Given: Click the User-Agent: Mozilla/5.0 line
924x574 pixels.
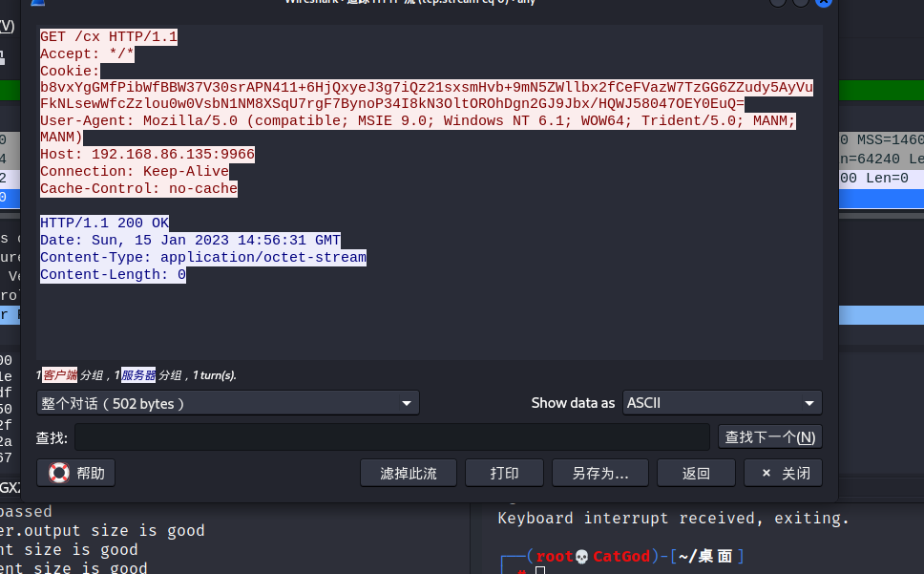Looking at the screenshot, I should coord(418,120).
